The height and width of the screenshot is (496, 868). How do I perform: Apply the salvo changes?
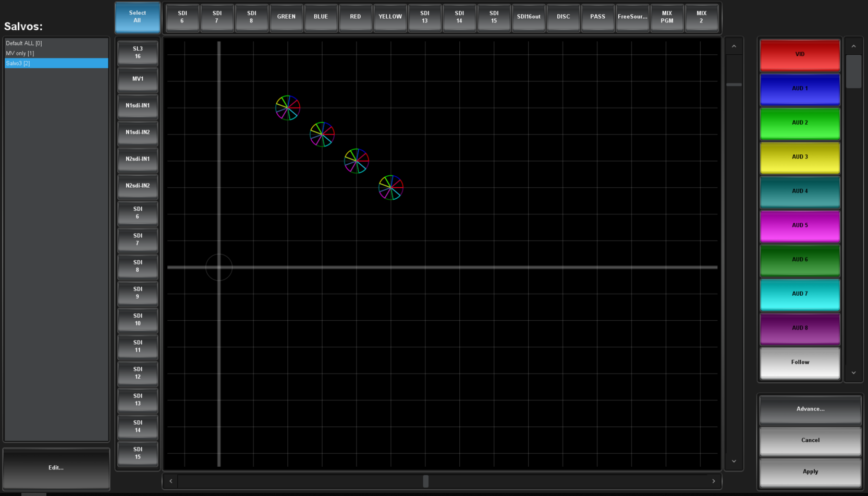pyautogui.click(x=811, y=472)
